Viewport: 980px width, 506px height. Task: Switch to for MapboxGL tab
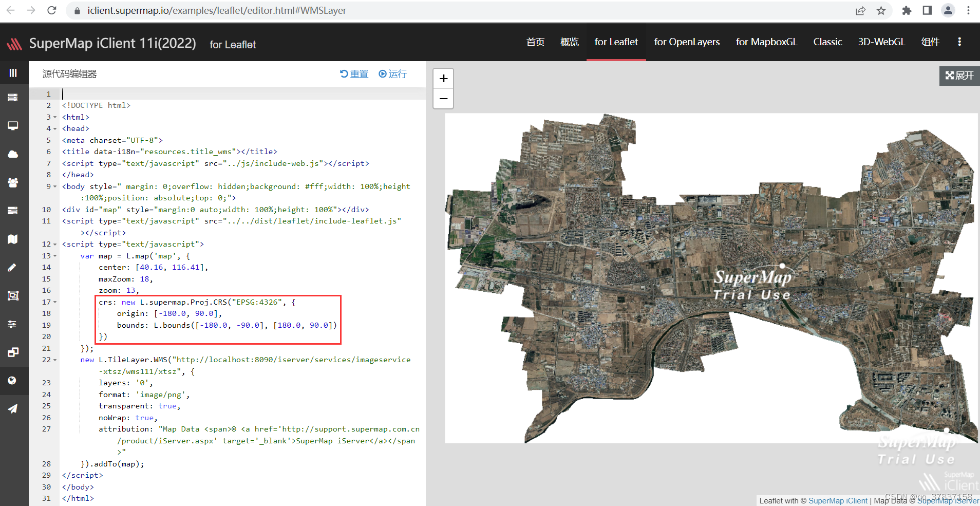766,42
